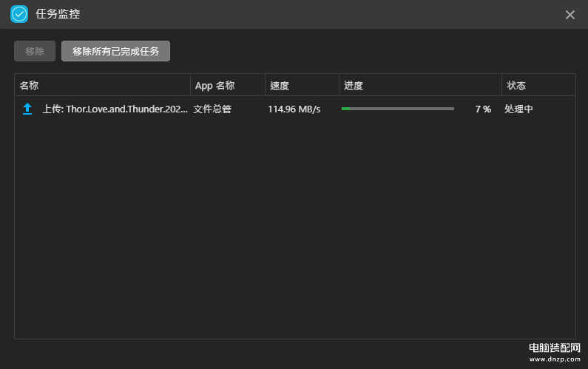Click the 文件总管 app name cell
Image resolution: width=588 pixels, height=369 pixels.
click(x=212, y=109)
